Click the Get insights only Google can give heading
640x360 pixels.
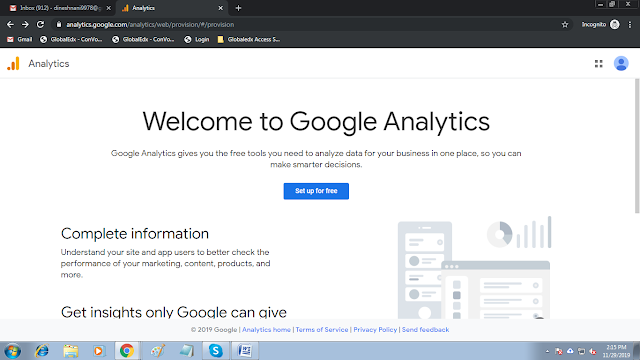click(x=174, y=312)
